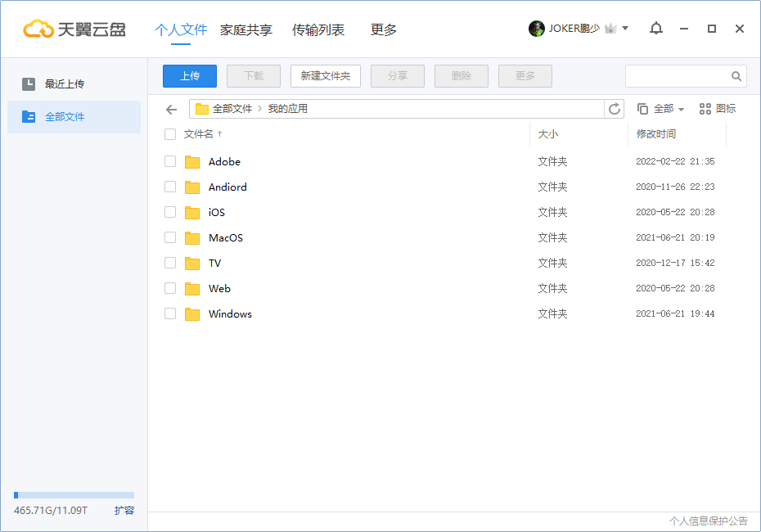Image resolution: width=761 pixels, height=532 pixels.
Task: Click the 扩容 link
Action: [x=124, y=511]
